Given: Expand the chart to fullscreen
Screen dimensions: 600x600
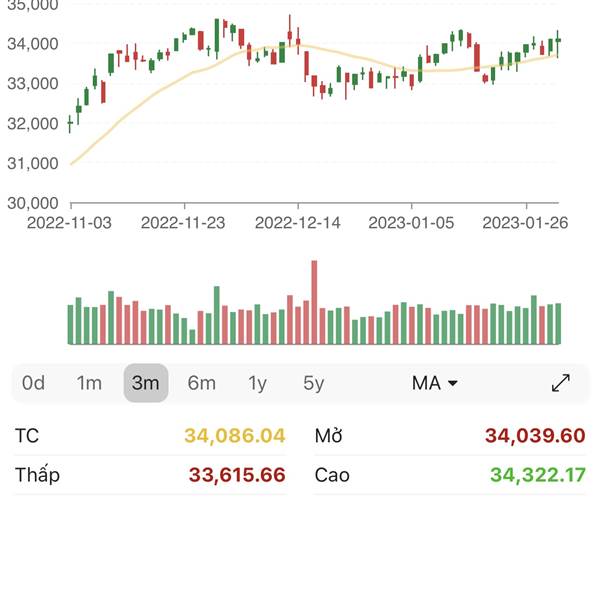Looking at the screenshot, I should pos(561,383).
